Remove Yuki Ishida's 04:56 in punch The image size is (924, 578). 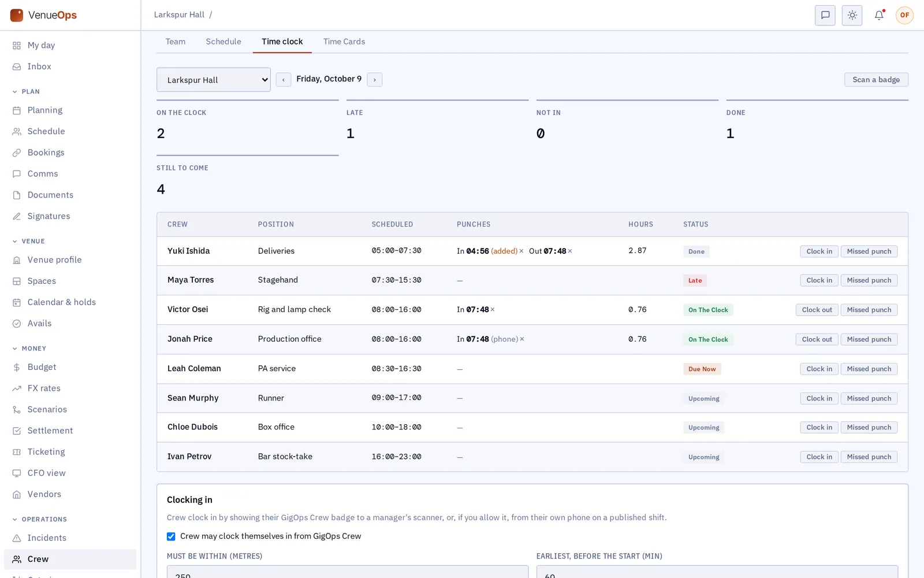click(x=521, y=251)
